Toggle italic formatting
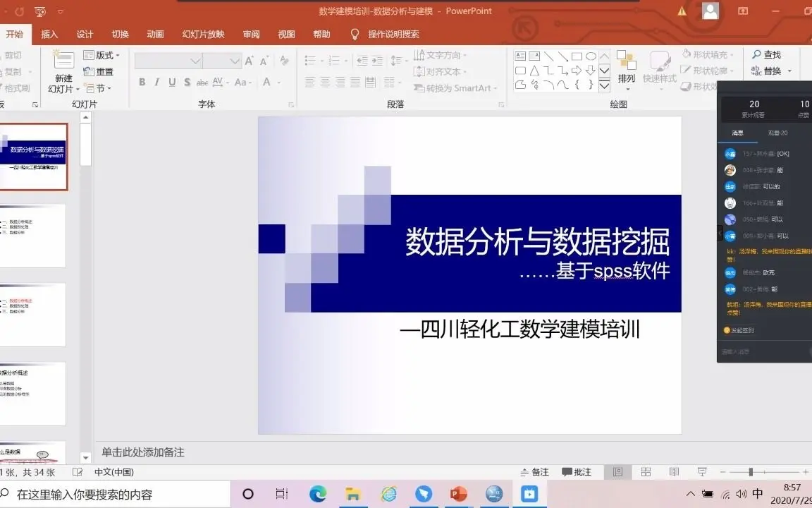The image size is (812, 508). pyautogui.click(x=157, y=82)
